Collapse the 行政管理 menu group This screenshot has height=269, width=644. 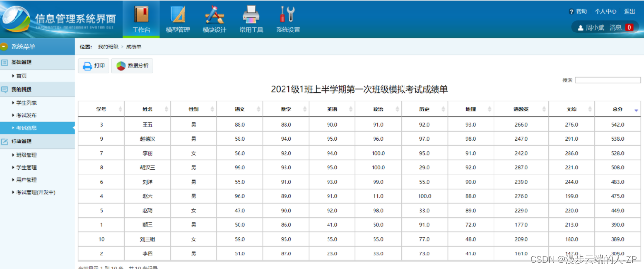point(37,142)
